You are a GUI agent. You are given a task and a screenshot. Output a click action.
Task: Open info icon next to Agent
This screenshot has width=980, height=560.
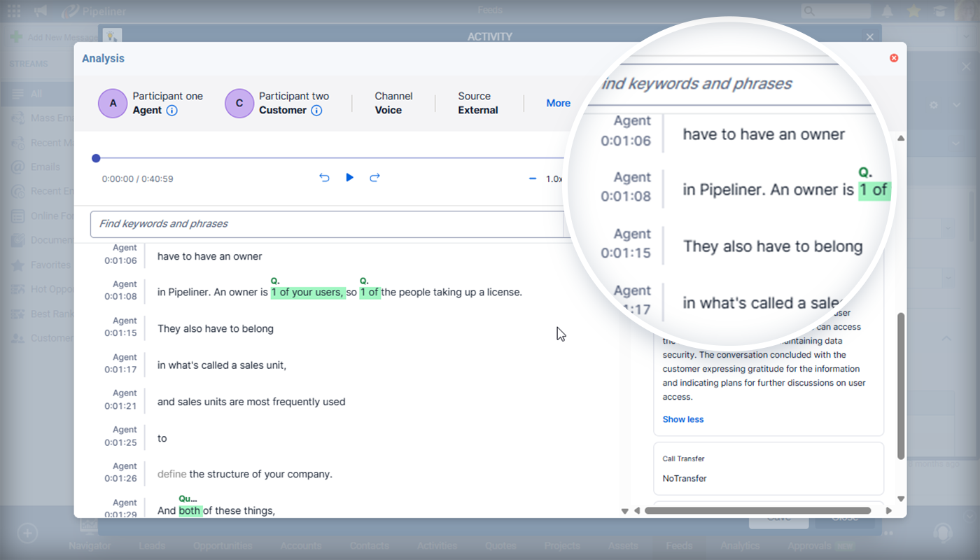click(172, 111)
